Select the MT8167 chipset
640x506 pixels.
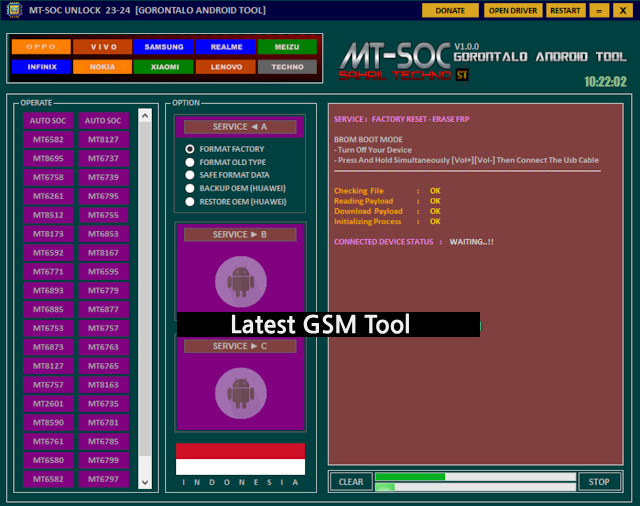click(103, 253)
